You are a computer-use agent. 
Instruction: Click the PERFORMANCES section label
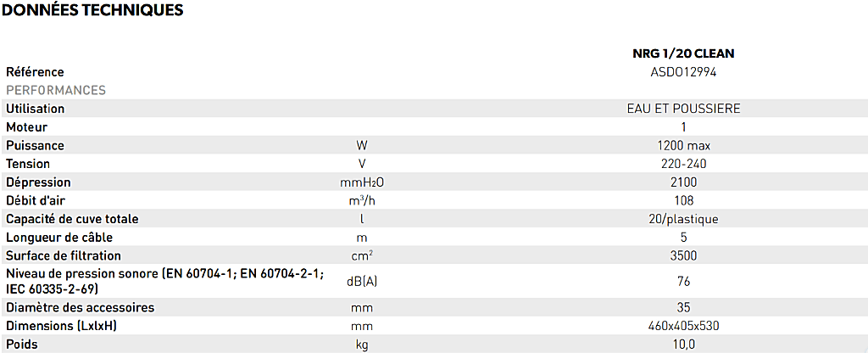click(56, 90)
